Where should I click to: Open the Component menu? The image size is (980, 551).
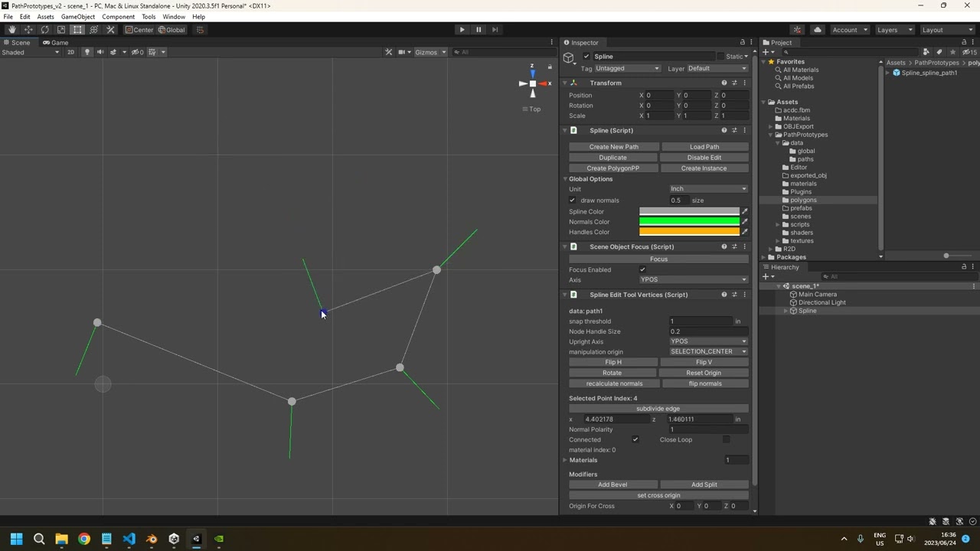(118, 17)
